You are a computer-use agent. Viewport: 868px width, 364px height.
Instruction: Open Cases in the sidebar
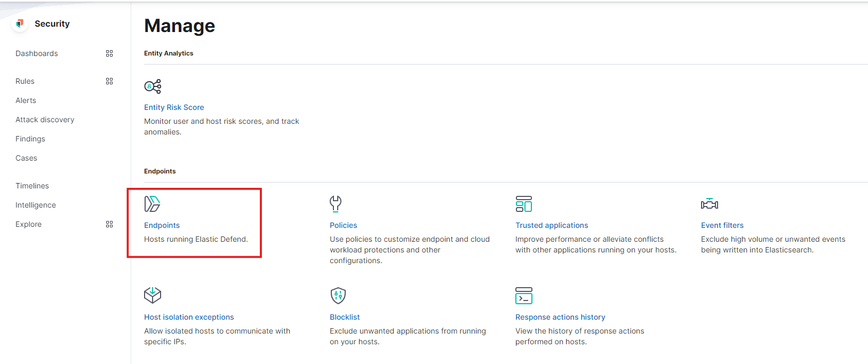26,158
